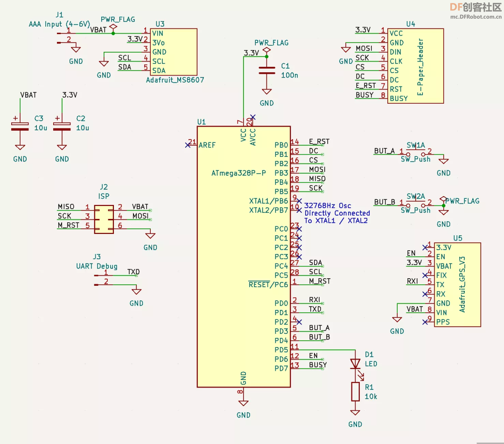Select the GND symbol below resistor R1
The height and width of the screenshot is (444, 504).
coord(355,413)
